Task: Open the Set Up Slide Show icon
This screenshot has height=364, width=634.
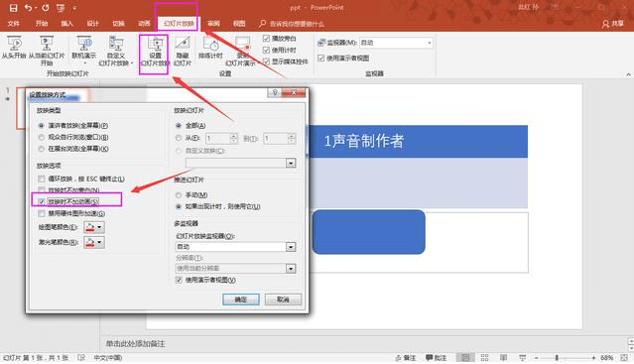Action: click(x=155, y=44)
